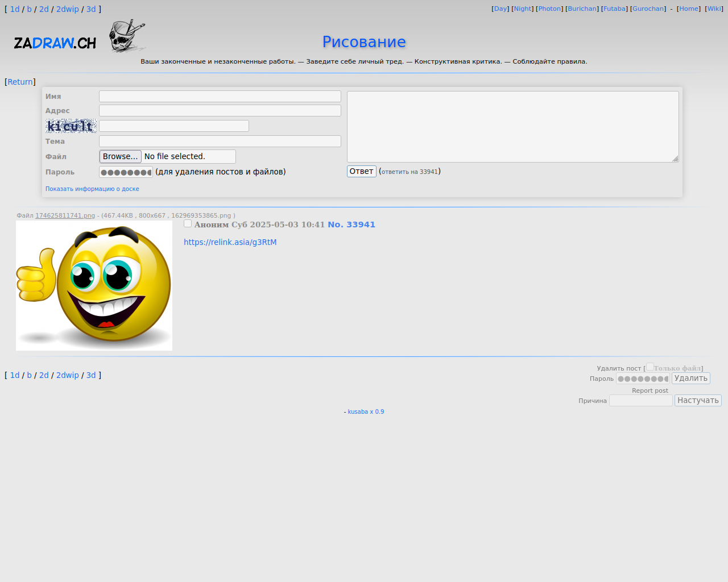Screen dimensions: 728x582
Task: Open the Wiki link
Action: coord(714,9)
